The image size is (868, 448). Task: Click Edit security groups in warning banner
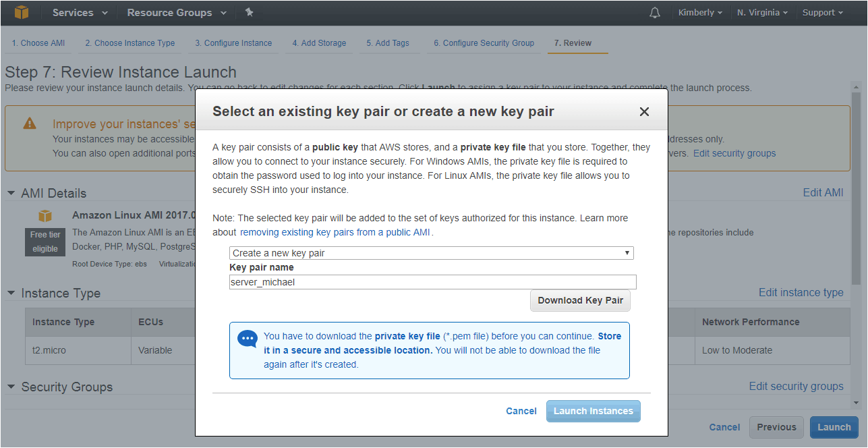pos(734,153)
